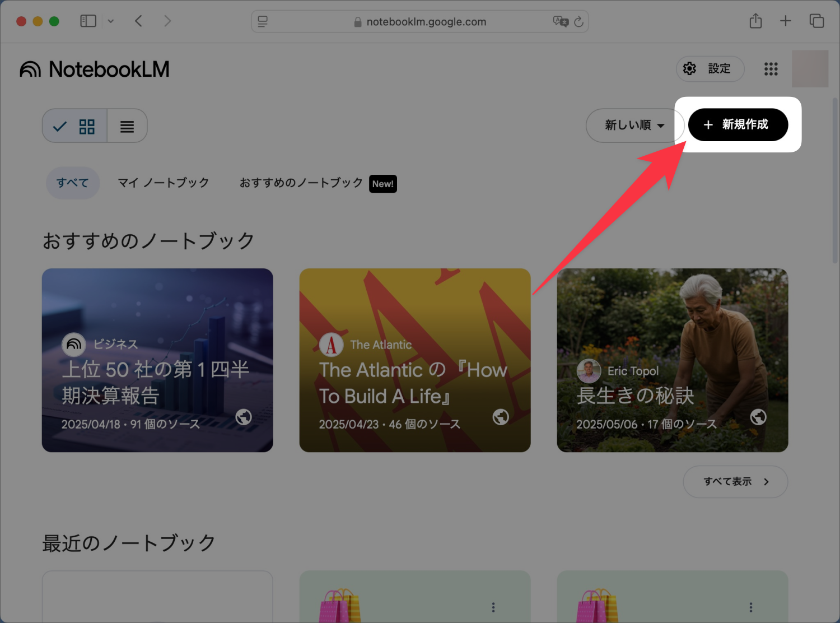Open the 設定 settings button
The height and width of the screenshot is (623, 840).
pyautogui.click(x=710, y=69)
